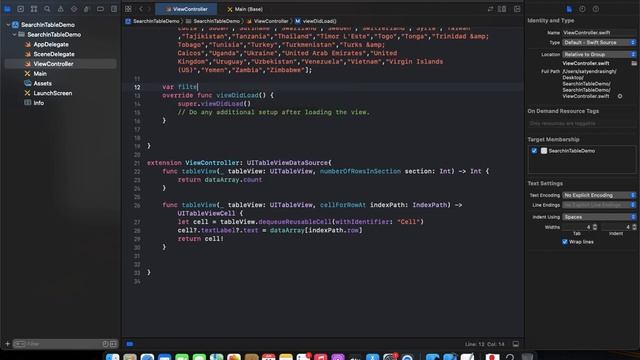
Task: Open the Symbol navigator
Action: 34,9
